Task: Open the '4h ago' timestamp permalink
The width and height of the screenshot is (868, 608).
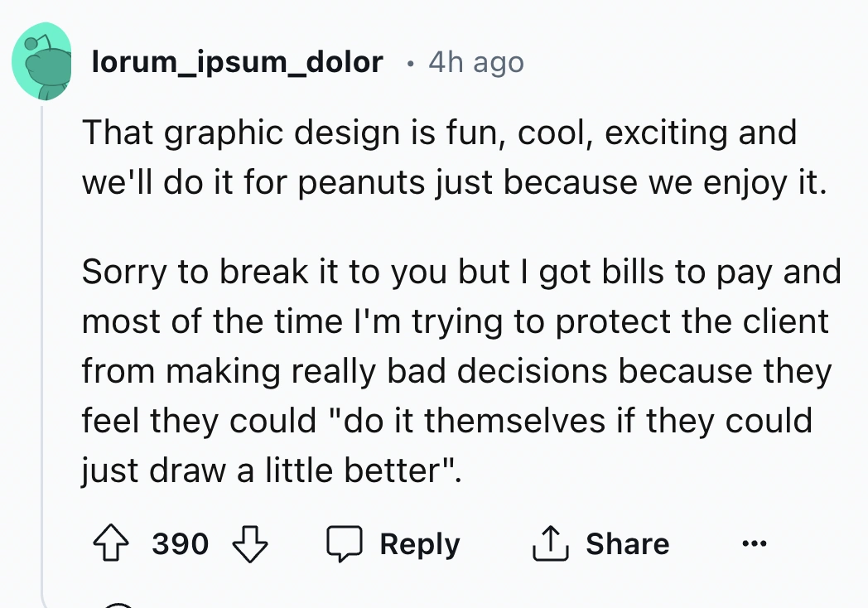Action: click(476, 62)
